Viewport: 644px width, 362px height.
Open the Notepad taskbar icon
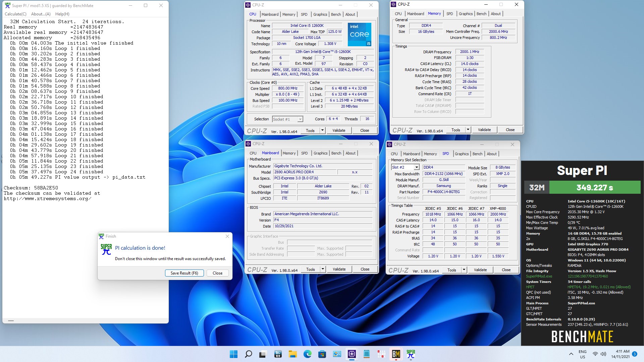(x=366, y=354)
